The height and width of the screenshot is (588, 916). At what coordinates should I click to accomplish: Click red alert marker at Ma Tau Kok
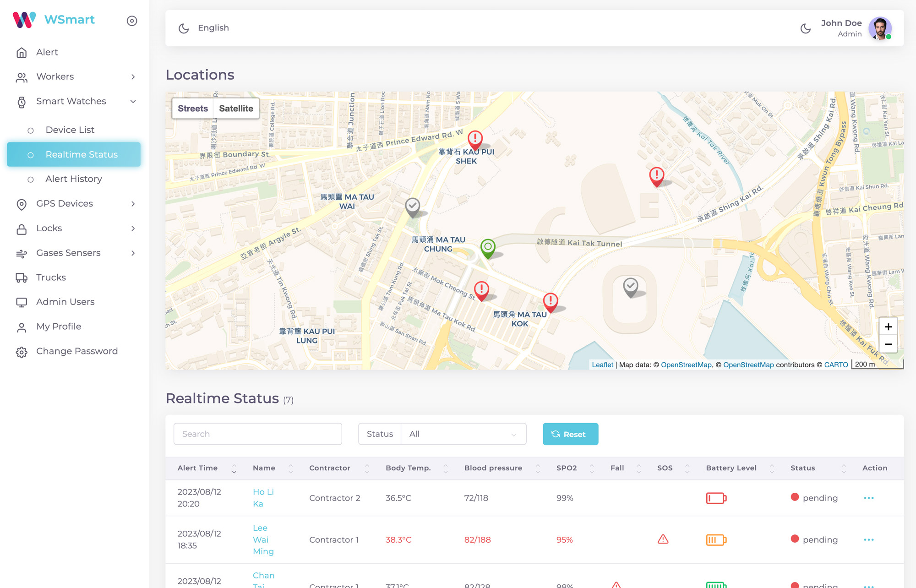pos(551,303)
